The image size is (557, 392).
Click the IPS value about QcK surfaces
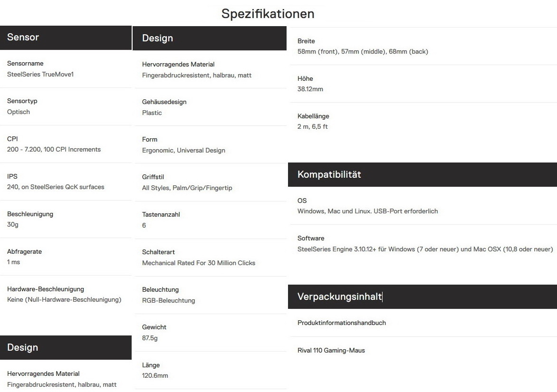(56, 187)
